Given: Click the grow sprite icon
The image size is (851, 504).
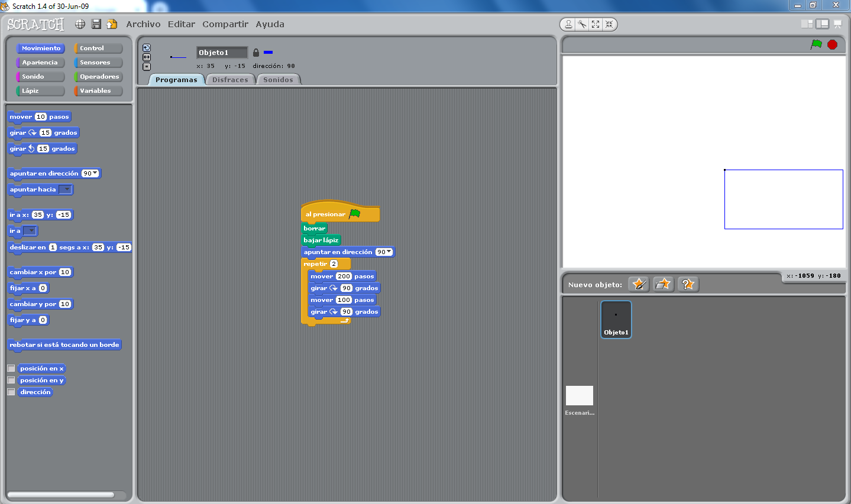Looking at the screenshot, I should [596, 24].
